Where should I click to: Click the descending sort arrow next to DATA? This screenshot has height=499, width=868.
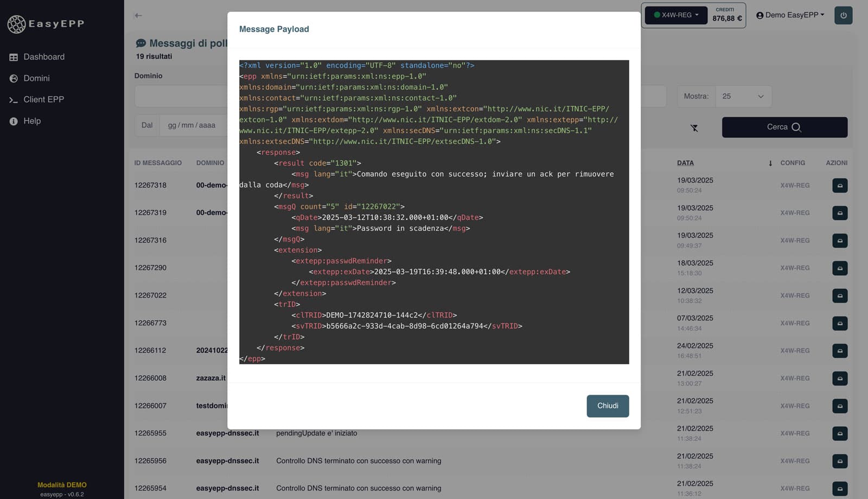pos(770,163)
